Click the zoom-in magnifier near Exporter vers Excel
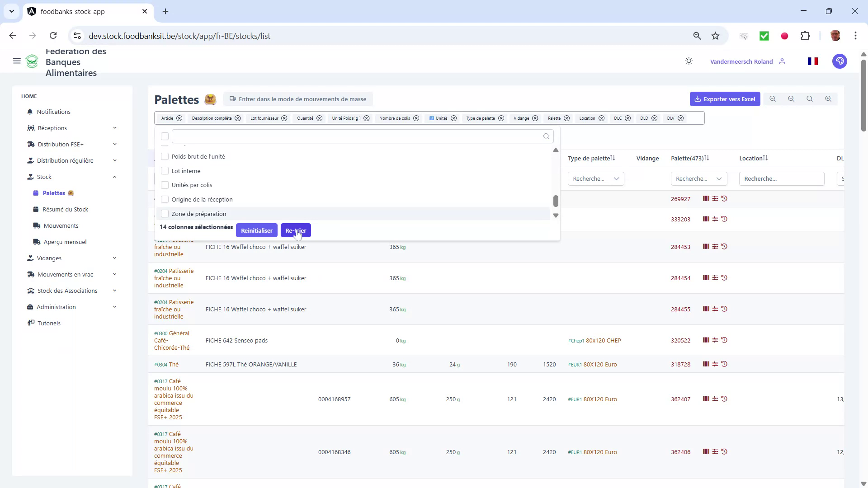 (x=828, y=99)
